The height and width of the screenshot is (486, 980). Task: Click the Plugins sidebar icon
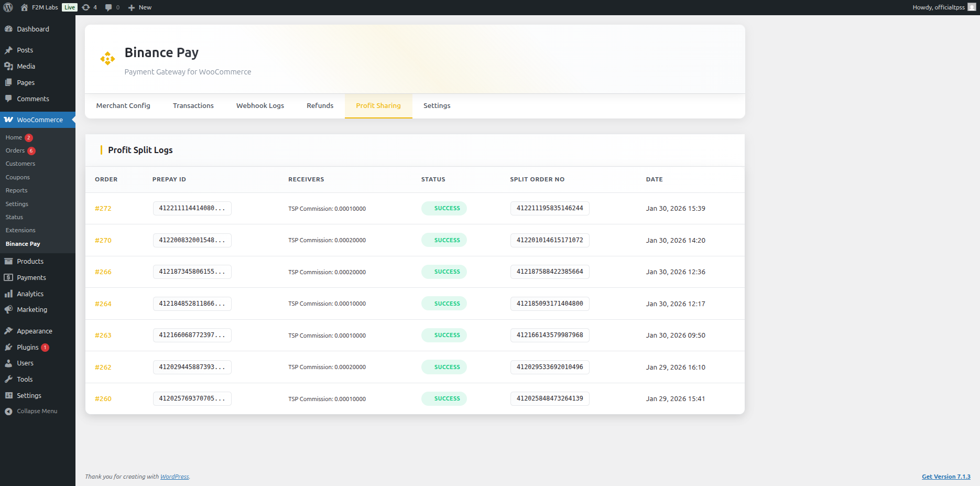click(x=8, y=347)
